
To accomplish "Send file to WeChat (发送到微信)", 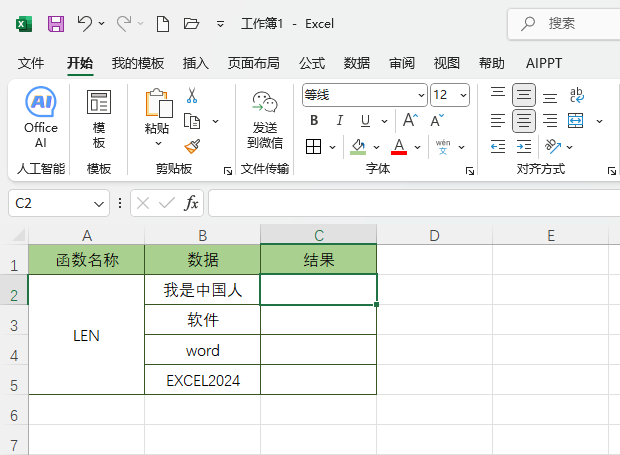I will coord(265,120).
